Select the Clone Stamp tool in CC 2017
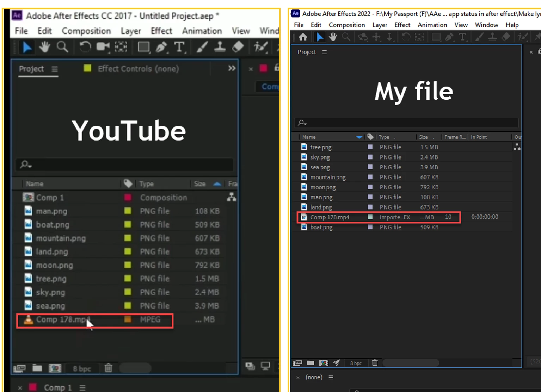The height and width of the screenshot is (392, 541). pyautogui.click(x=220, y=47)
